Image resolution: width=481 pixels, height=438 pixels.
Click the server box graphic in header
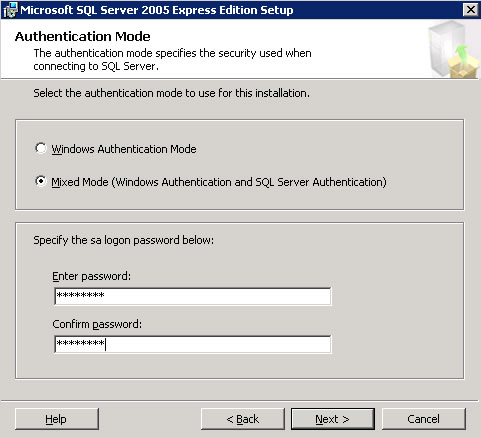[454, 49]
